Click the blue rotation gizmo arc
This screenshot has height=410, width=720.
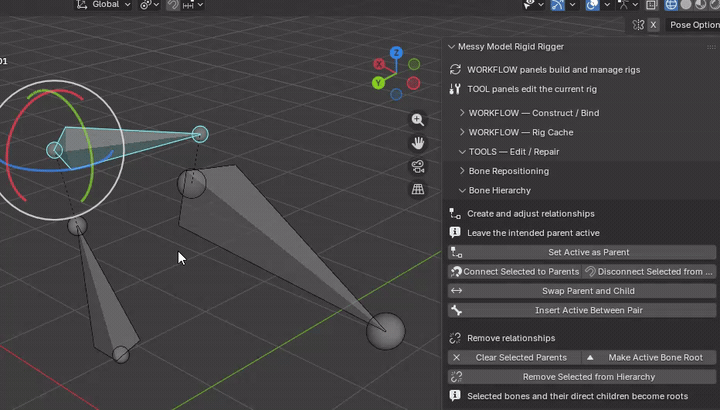(46, 170)
